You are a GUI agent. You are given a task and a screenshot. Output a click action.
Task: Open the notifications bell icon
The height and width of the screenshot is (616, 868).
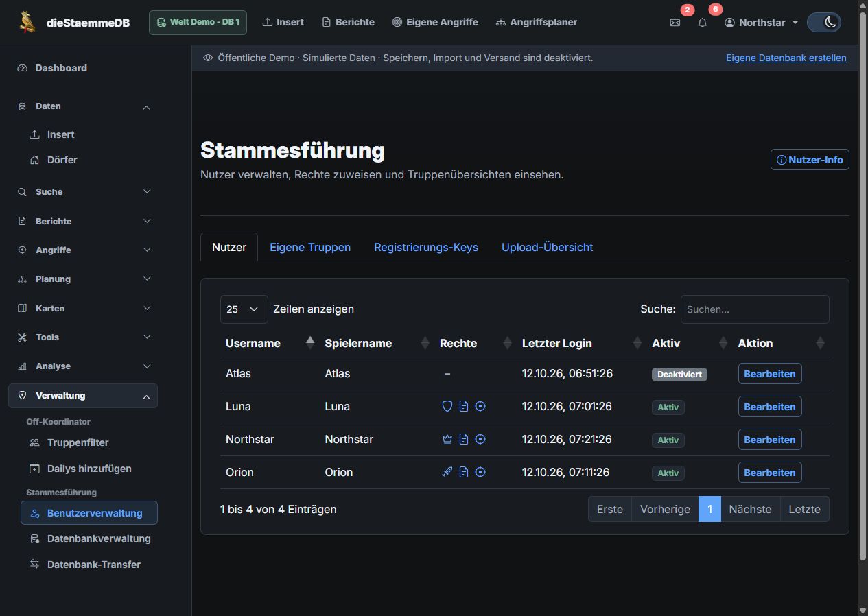click(703, 23)
